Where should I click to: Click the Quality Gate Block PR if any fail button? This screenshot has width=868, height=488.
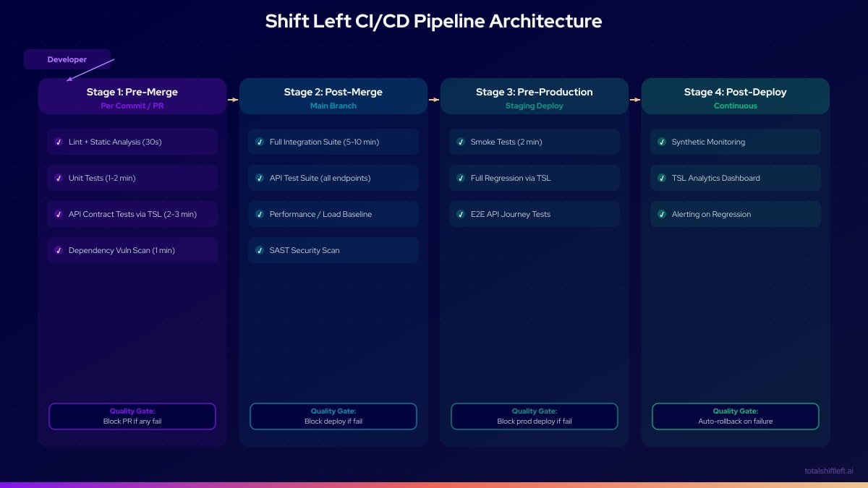(132, 416)
